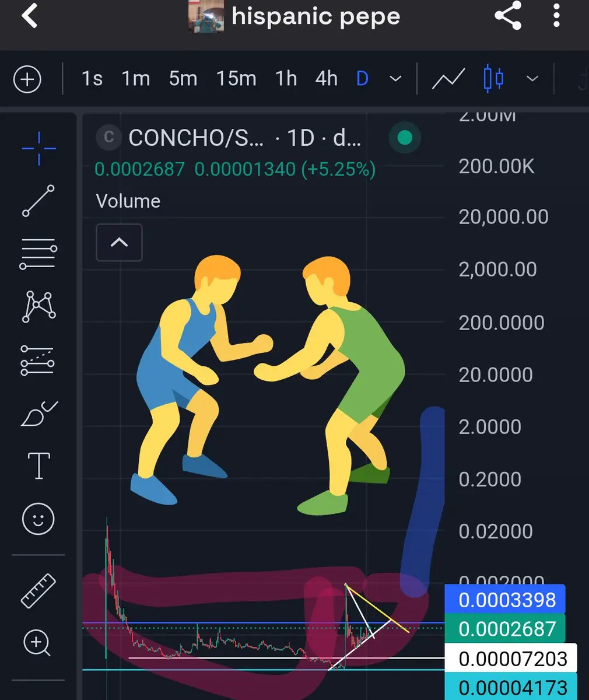Select the 1m timeframe
Image resolution: width=589 pixels, height=700 pixels.
[135, 79]
